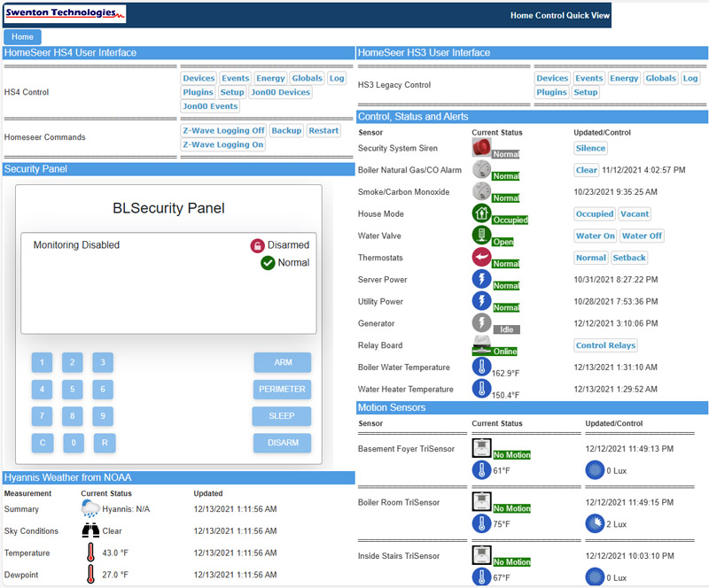Click the Sky Conditions binoculars icon
709x588 pixels.
click(x=90, y=530)
